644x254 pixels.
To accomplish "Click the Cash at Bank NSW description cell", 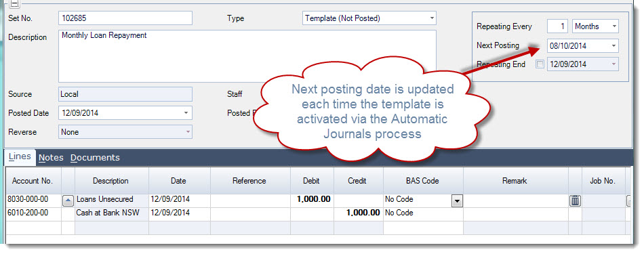I will click(111, 214).
